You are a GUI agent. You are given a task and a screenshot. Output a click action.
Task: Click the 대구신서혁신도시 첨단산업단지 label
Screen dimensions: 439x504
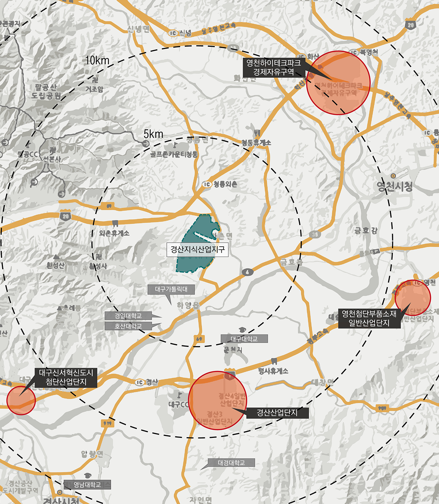66,378
